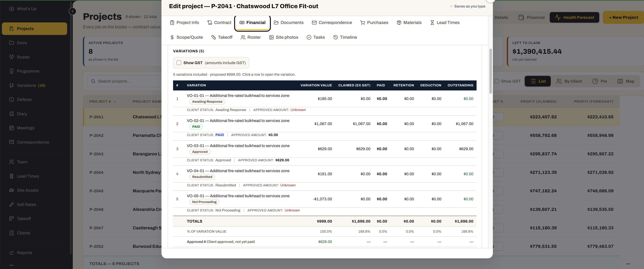Collapse the left sidebar with chevron button
The width and height of the screenshot is (644, 269).
coord(72,11)
